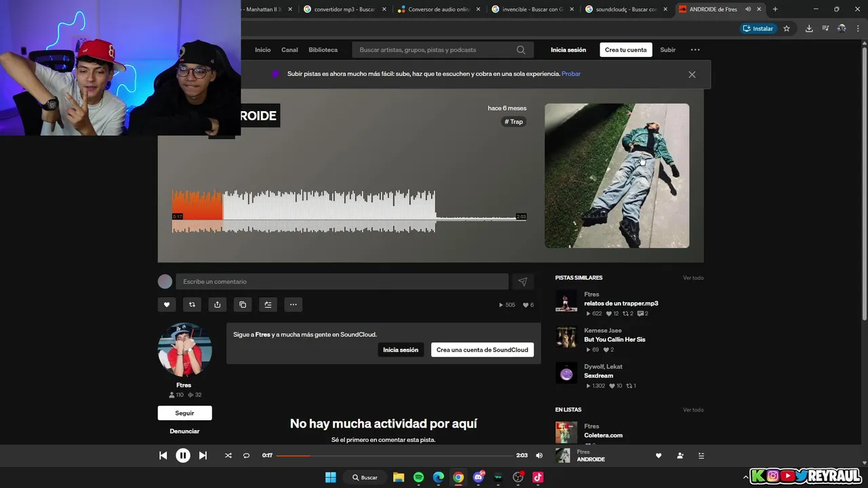Open the next-up queue list in player bar

click(701, 456)
